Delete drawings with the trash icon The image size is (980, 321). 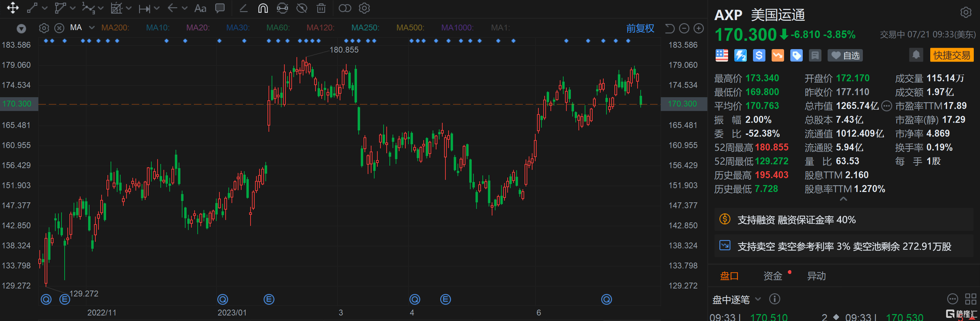[x=321, y=8]
